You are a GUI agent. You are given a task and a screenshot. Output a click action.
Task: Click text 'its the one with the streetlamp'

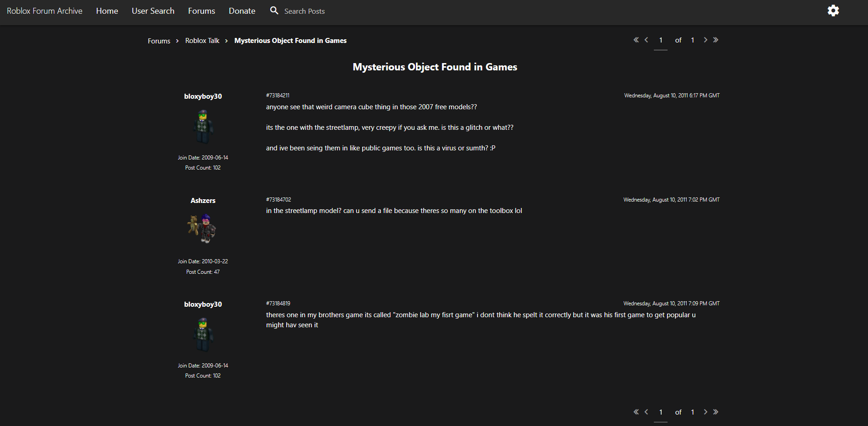point(312,128)
